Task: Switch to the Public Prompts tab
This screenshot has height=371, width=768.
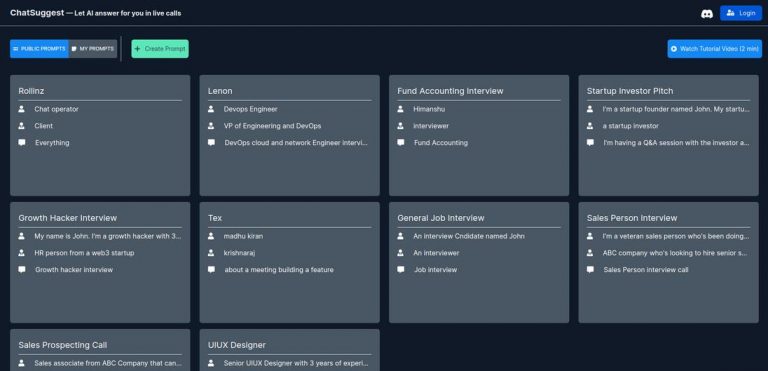Action: pyautogui.click(x=39, y=49)
